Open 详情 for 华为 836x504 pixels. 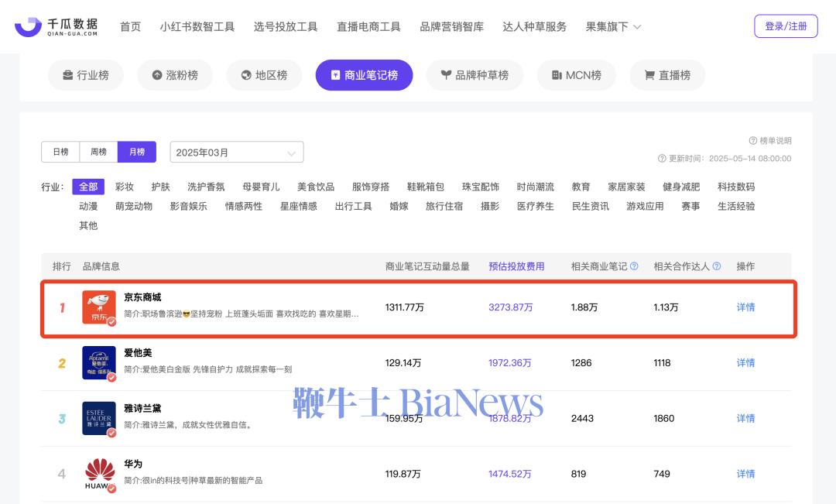(746, 474)
